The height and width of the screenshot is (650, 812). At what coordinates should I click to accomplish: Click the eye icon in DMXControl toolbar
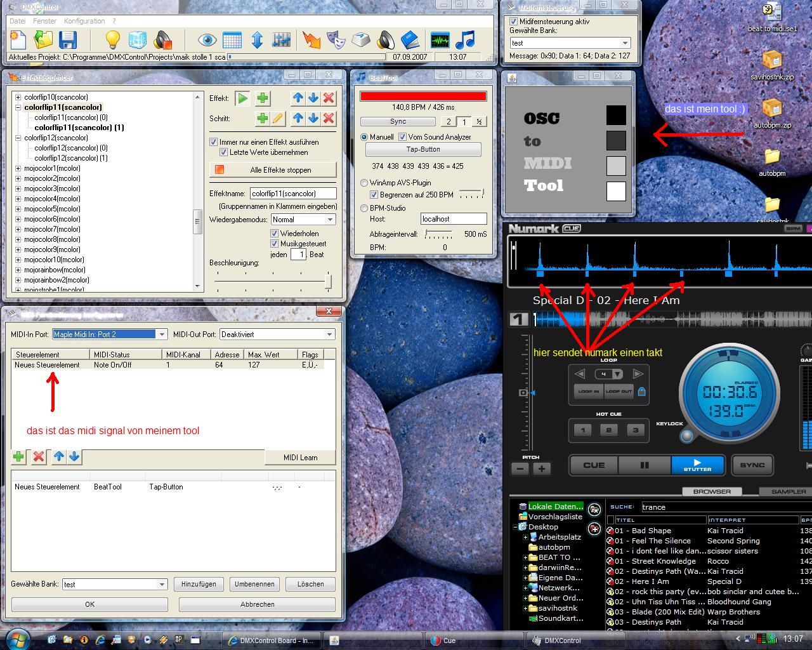tap(207, 40)
